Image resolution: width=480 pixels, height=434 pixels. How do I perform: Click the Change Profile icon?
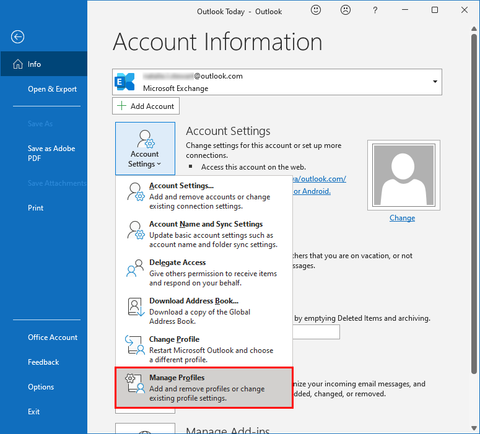(x=135, y=345)
